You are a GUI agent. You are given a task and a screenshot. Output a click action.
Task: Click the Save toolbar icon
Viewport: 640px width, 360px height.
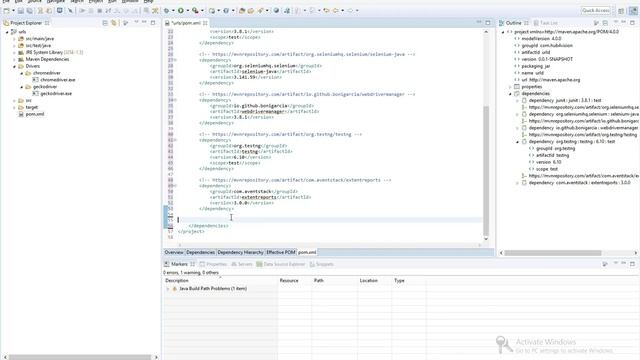click(21, 11)
